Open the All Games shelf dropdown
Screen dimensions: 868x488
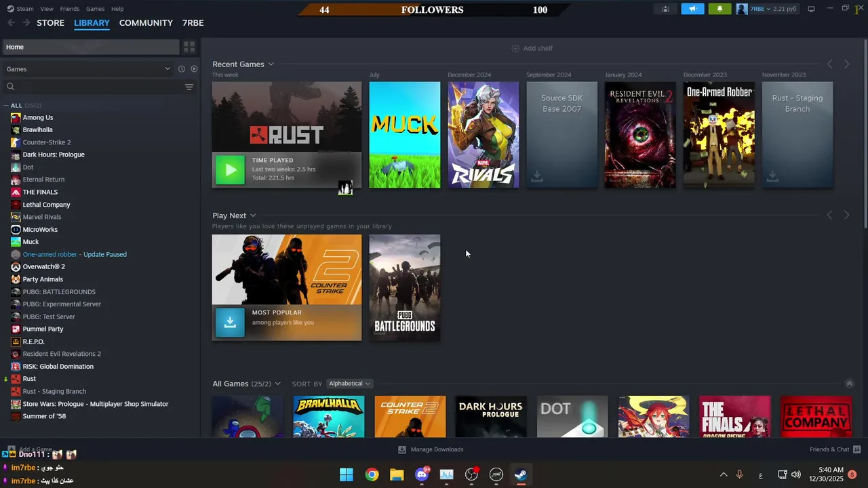pos(277,384)
